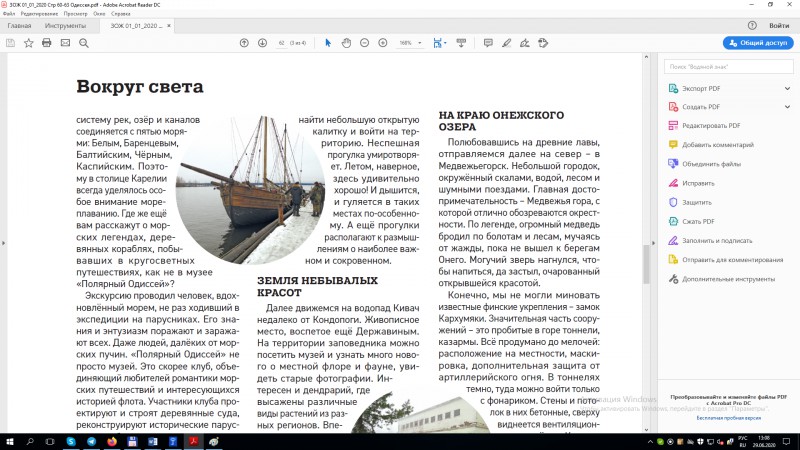Open the sign document tool
Viewport: 800px width, 450px height.
[x=524, y=43]
